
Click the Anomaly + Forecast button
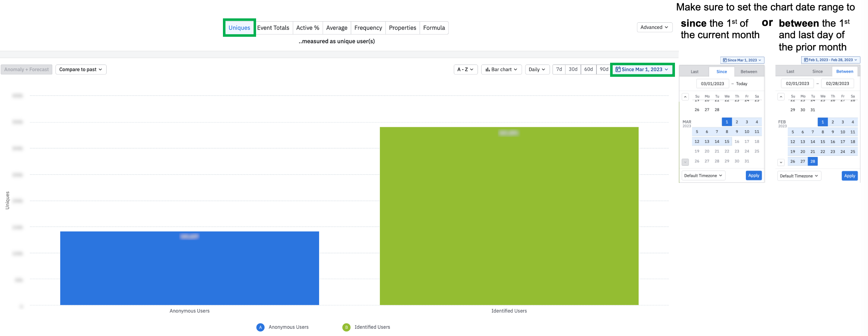27,70
